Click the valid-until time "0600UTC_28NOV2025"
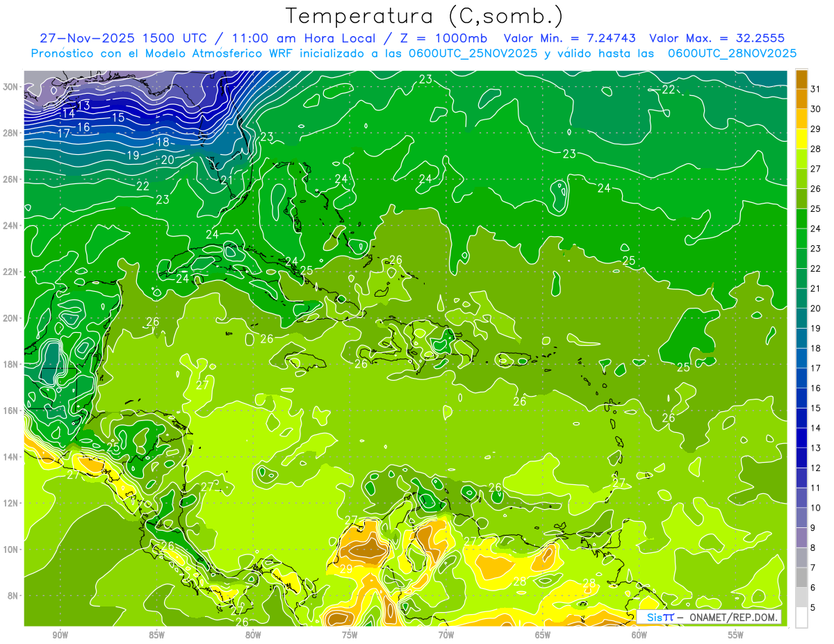 732,53
